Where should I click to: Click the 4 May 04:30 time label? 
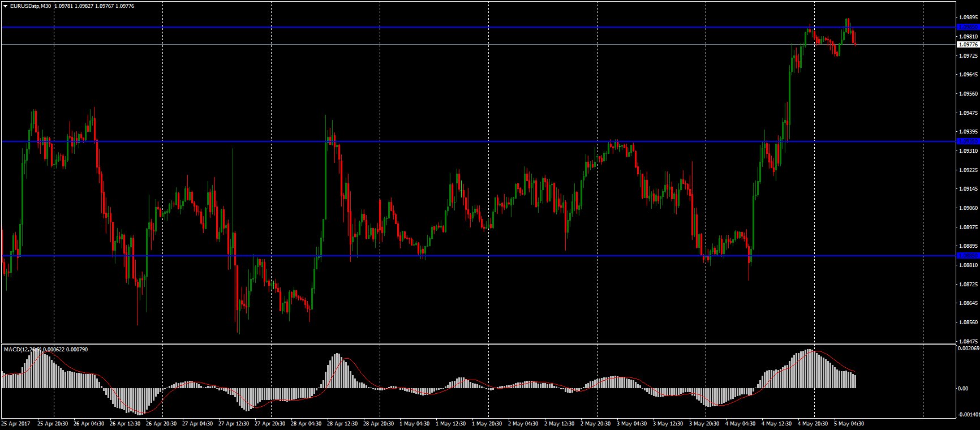740,423
